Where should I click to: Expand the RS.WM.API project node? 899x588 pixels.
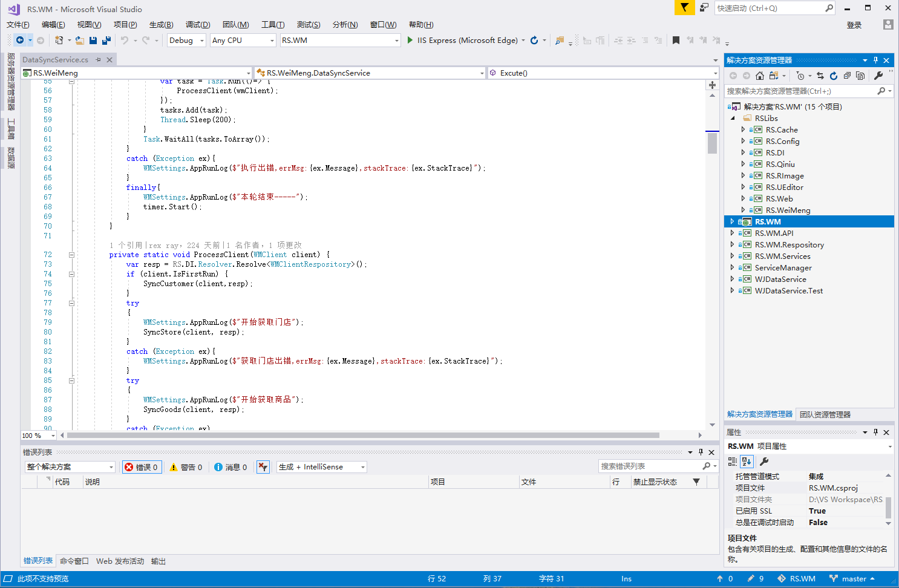click(732, 233)
